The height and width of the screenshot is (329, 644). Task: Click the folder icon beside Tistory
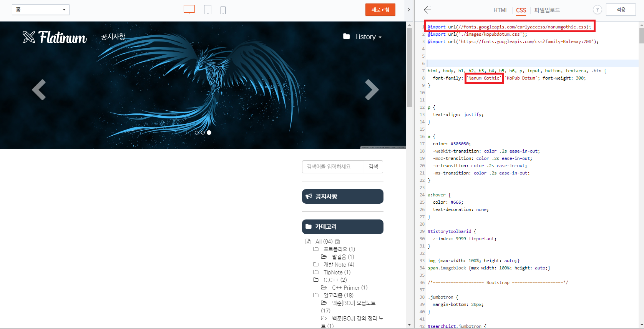pyautogui.click(x=347, y=36)
